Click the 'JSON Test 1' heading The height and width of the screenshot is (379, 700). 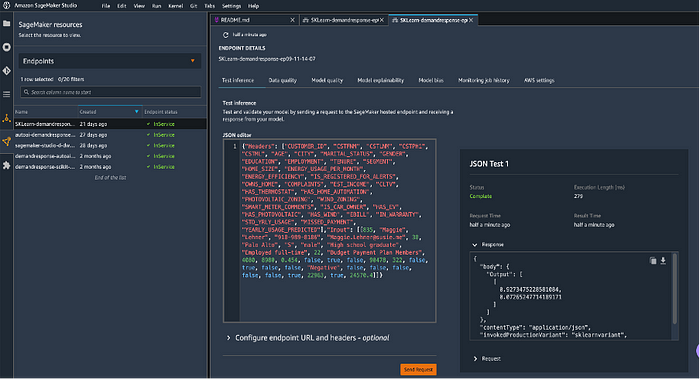pos(489,164)
